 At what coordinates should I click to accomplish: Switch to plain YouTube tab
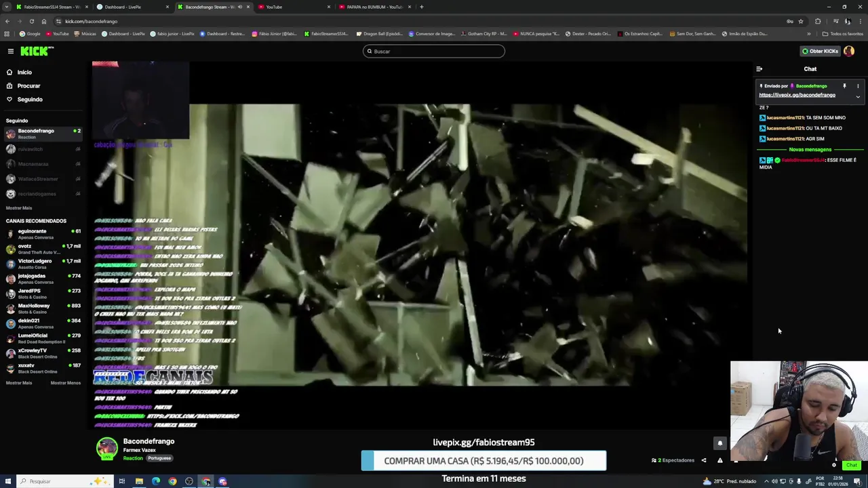(292, 7)
